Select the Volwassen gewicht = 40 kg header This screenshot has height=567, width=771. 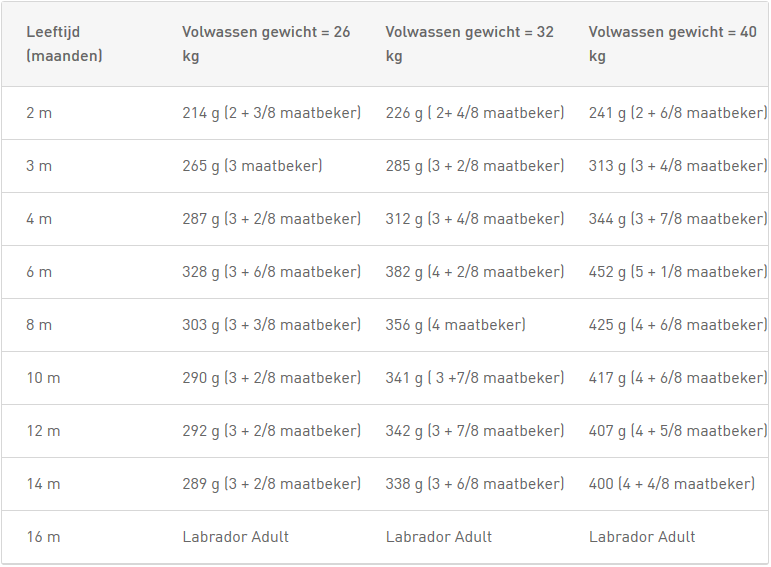(x=673, y=44)
